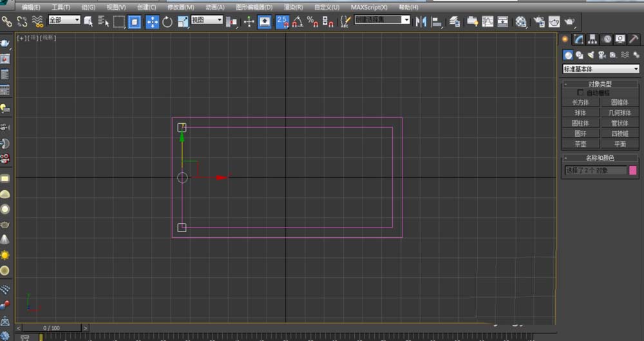Toggle the angle snap button

pyautogui.click(x=298, y=22)
